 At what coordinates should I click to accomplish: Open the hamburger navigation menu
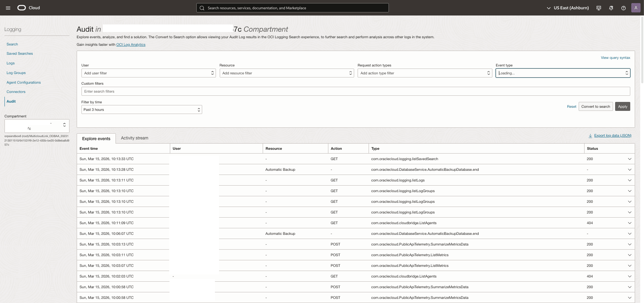coord(8,8)
